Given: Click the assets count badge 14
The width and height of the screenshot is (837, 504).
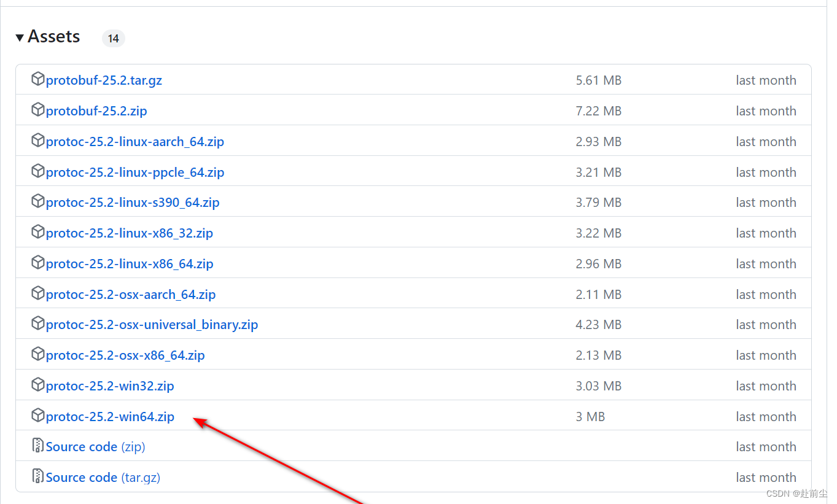Looking at the screenshot, I should click(x=114, y=39).
